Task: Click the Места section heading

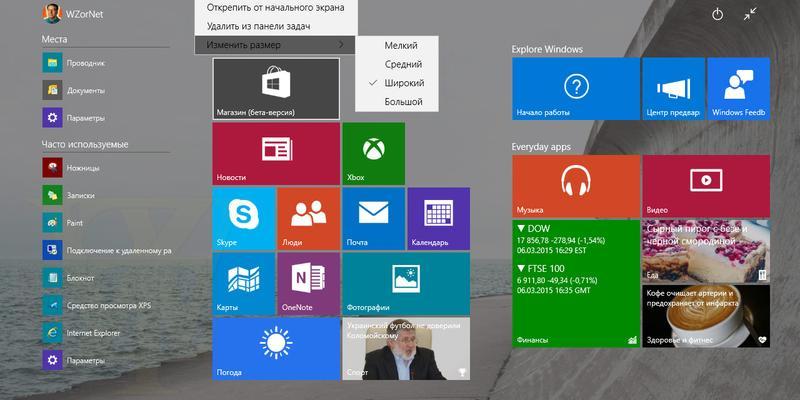Action: pos(54,39)
